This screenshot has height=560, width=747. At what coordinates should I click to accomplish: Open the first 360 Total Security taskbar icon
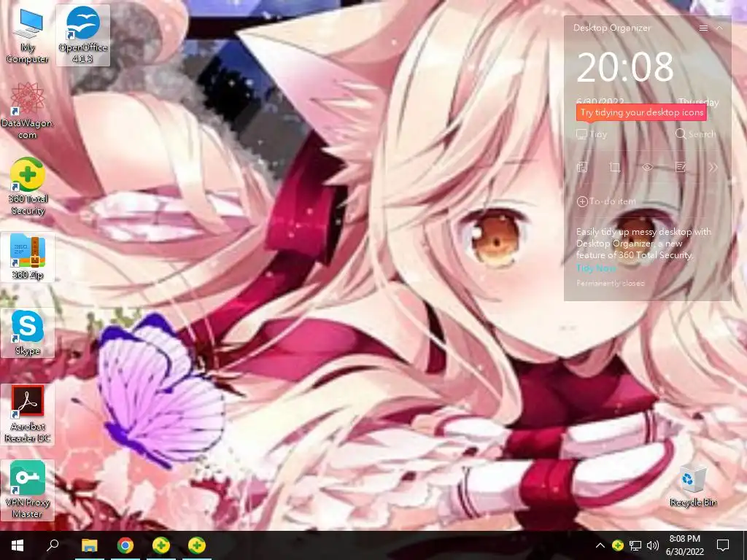(x=161, y=545)
